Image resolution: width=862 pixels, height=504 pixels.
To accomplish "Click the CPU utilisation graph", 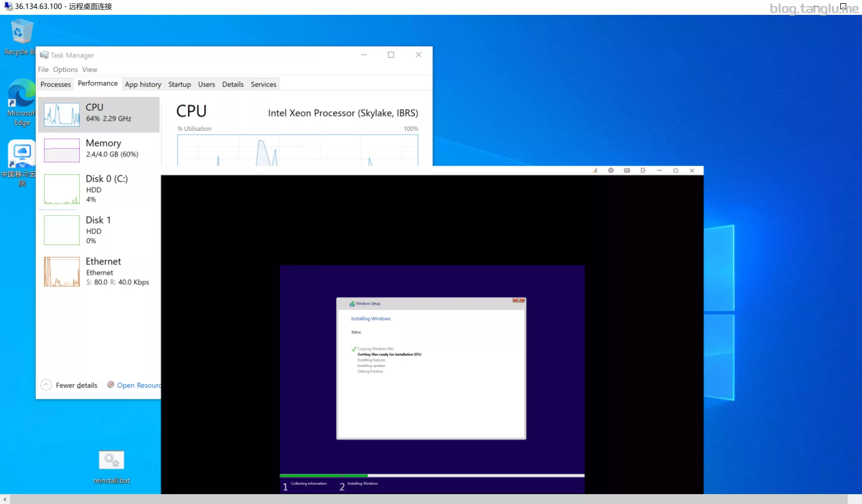I will click(x=298, y=150).
